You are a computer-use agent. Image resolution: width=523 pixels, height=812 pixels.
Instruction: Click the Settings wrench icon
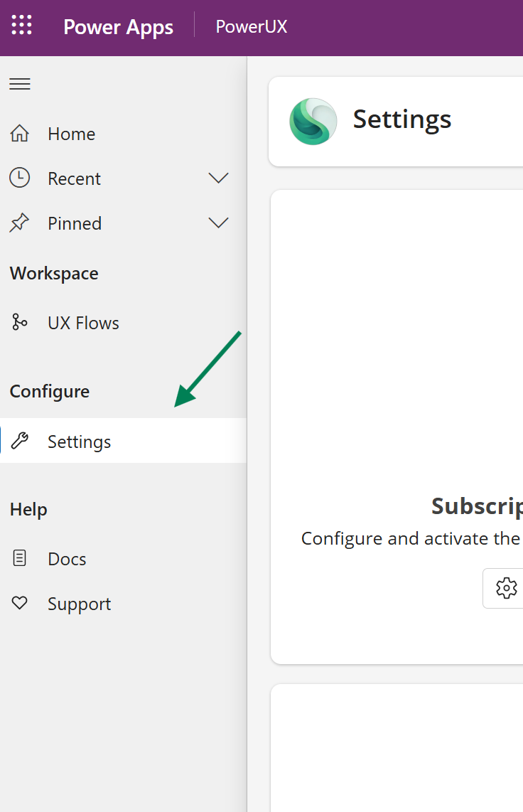click(x=20, y=441)
